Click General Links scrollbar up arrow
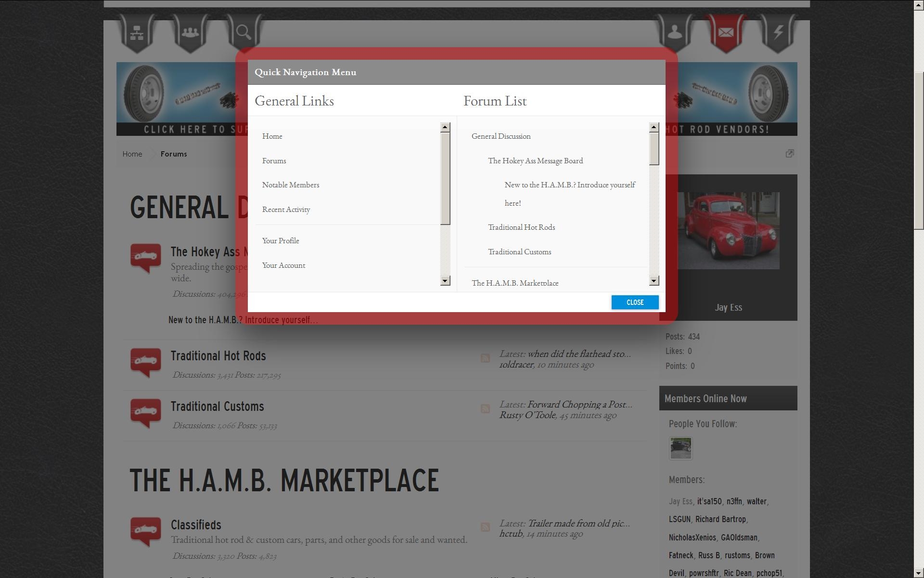 (445, 127)
